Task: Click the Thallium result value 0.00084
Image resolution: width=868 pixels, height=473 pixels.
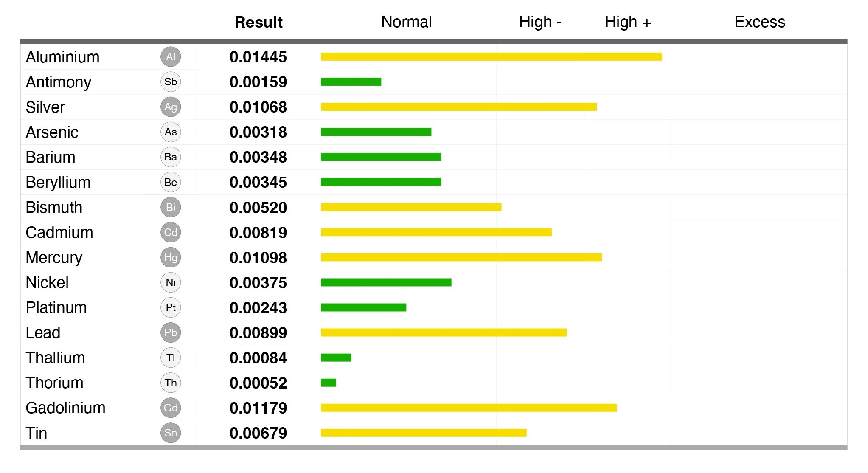Action: pyautogui.click(x=258, y=358)
